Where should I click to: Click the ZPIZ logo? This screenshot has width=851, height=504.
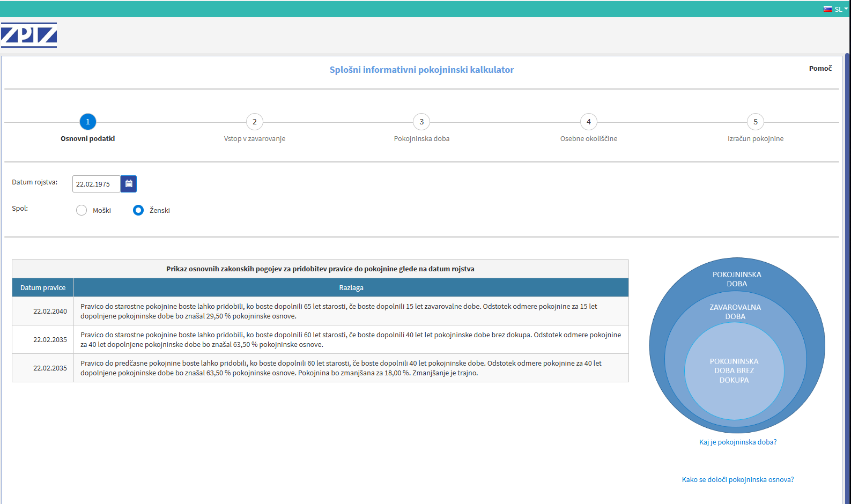[x=29, y=35]
